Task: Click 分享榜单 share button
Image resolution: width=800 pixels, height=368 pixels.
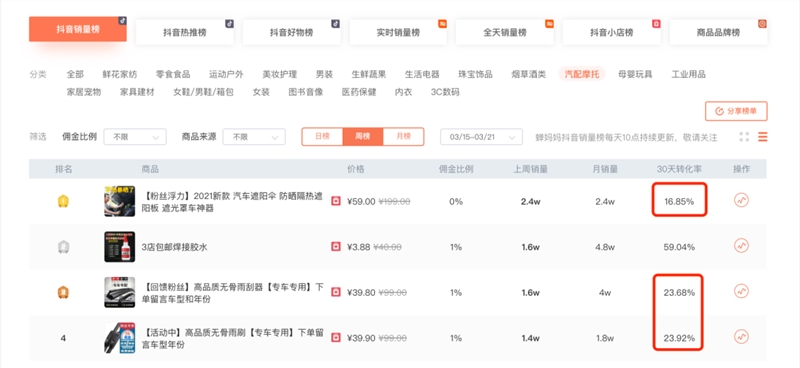Action: click(x=736, y=111)
